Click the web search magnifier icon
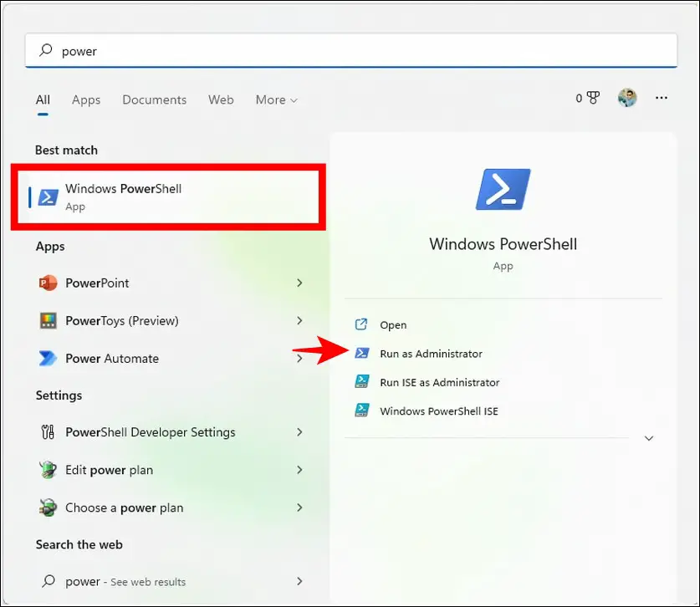 tap(49, 581)
